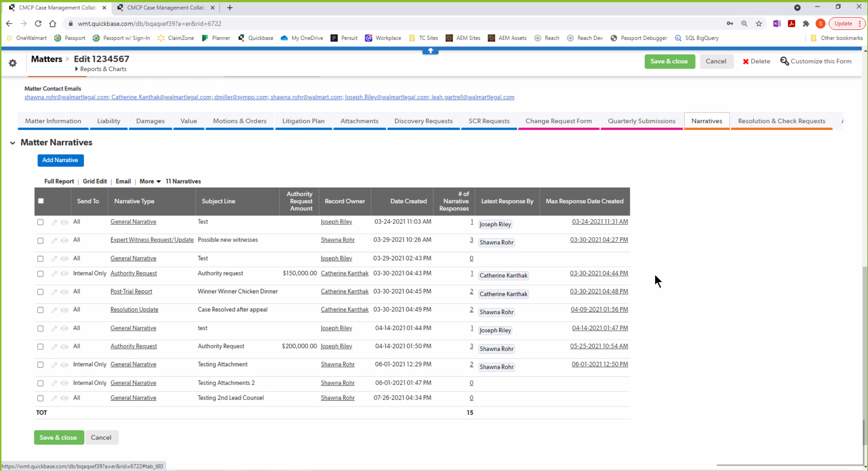The width and height of the screenshot is (868, 471).
Task: Edit the Winner Winner Chicken Dinner row pencil icon
Action: point(54,292)
